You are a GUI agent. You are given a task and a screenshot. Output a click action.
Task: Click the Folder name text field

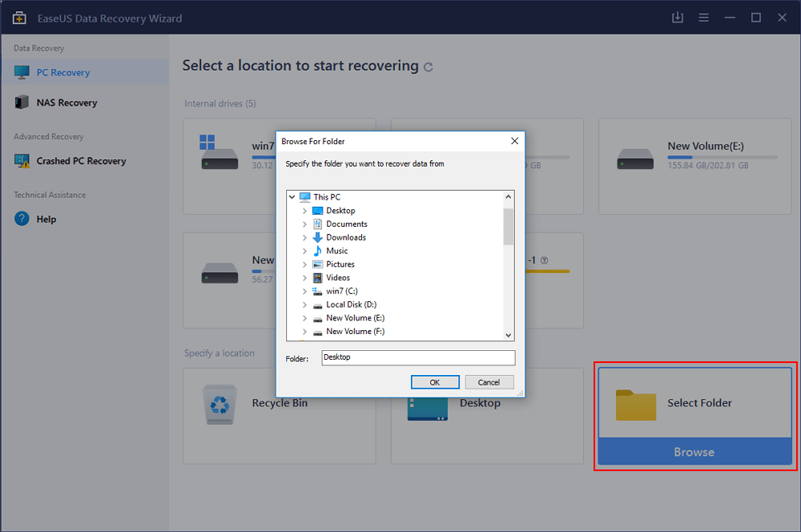417,357
